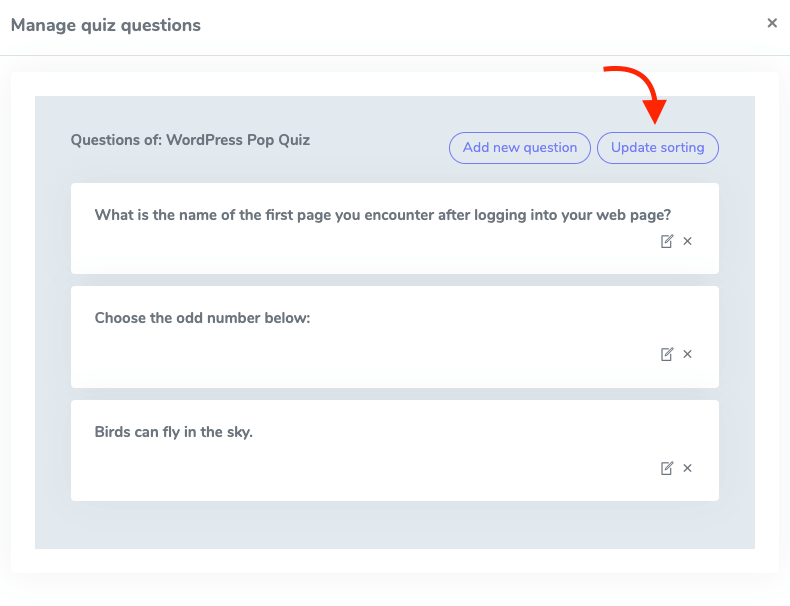Select 'Choose the odd number below:' text
Image resolution: width=790 pixels, height=606 pixels.
click(x=202, y=318)
